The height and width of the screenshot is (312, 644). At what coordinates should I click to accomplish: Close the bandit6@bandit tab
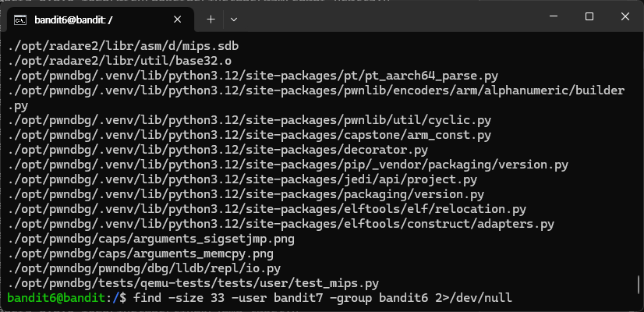tap(178, 19)
